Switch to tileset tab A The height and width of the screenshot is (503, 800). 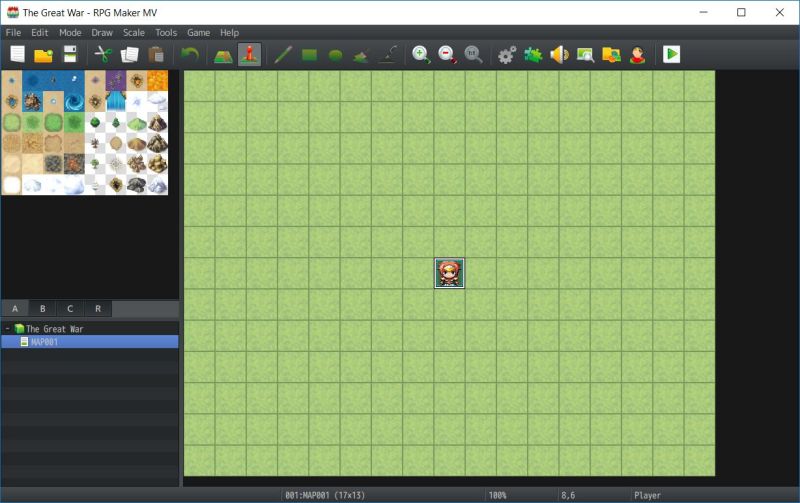(x=15, y=309)
